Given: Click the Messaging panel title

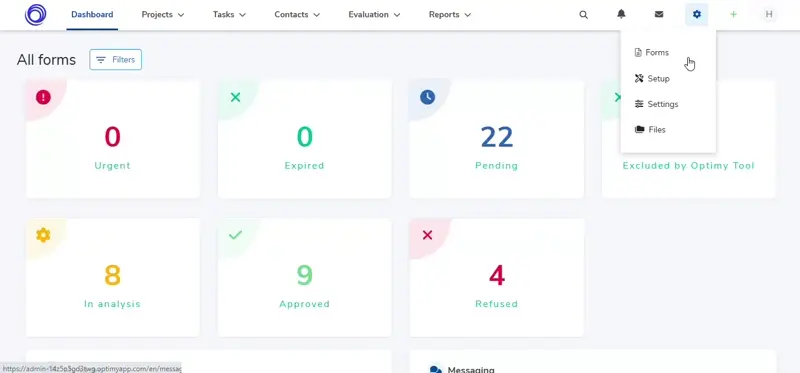Looking at the screenshot, I should [x=471, y=370].
